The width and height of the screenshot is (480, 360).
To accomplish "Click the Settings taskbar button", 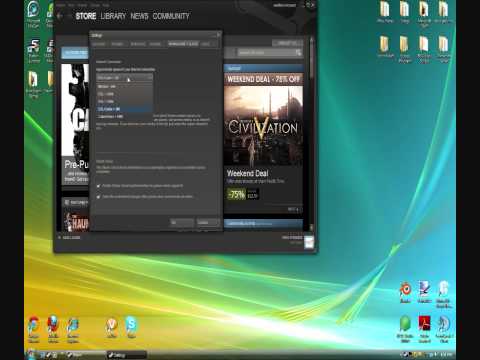I will click(x=127, y=355).
